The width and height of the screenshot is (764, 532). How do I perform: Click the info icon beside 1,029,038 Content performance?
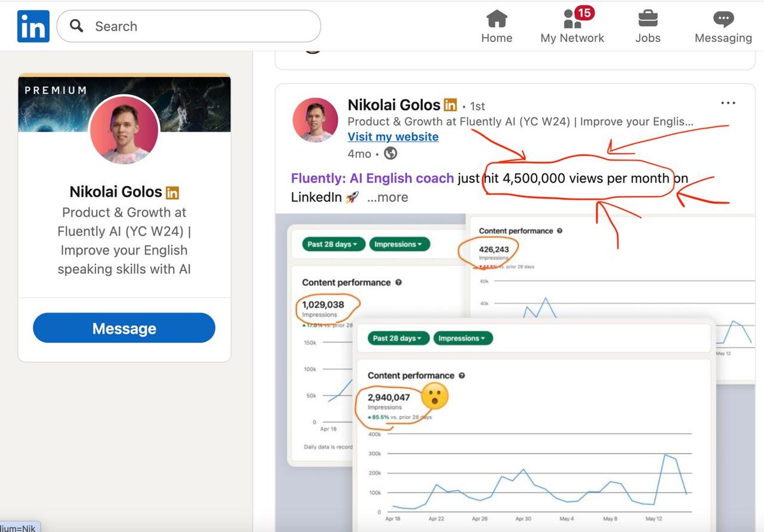tap(399, 282)
